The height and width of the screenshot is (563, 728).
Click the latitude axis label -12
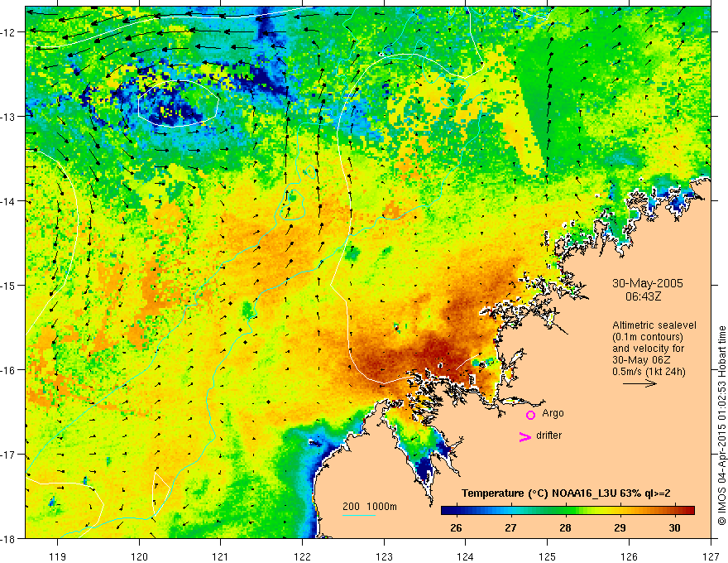coord(9,32)
